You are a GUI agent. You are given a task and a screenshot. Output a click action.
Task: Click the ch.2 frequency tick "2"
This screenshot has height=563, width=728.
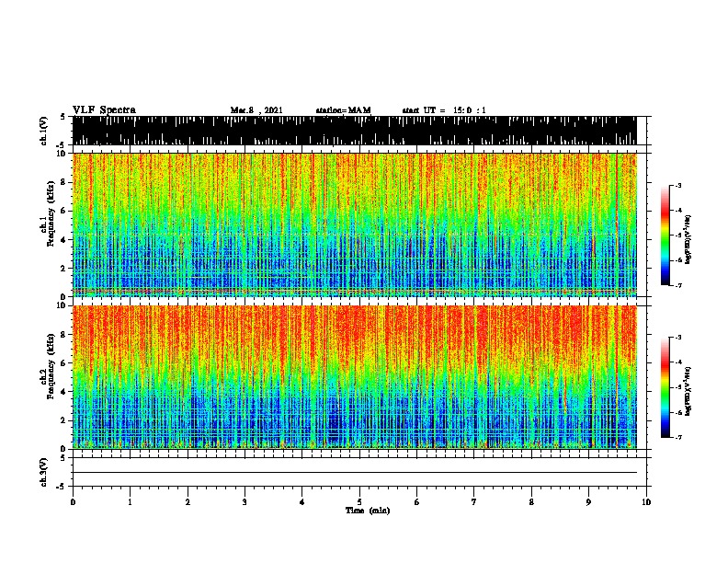64,420
